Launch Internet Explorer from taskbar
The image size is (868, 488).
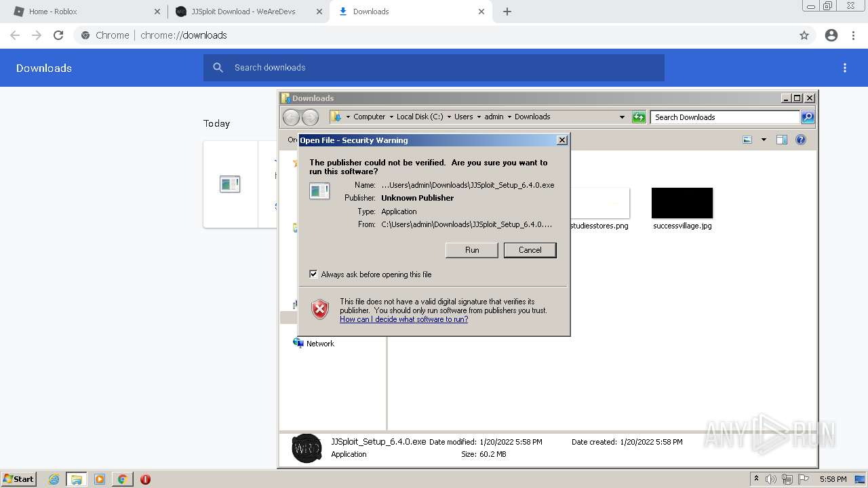(54, 479)
